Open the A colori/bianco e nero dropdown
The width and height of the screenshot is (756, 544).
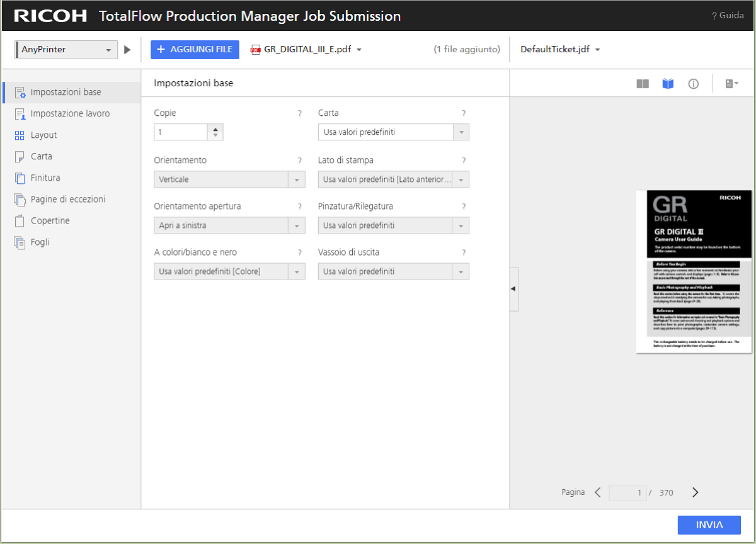click(x=230, y=271)
